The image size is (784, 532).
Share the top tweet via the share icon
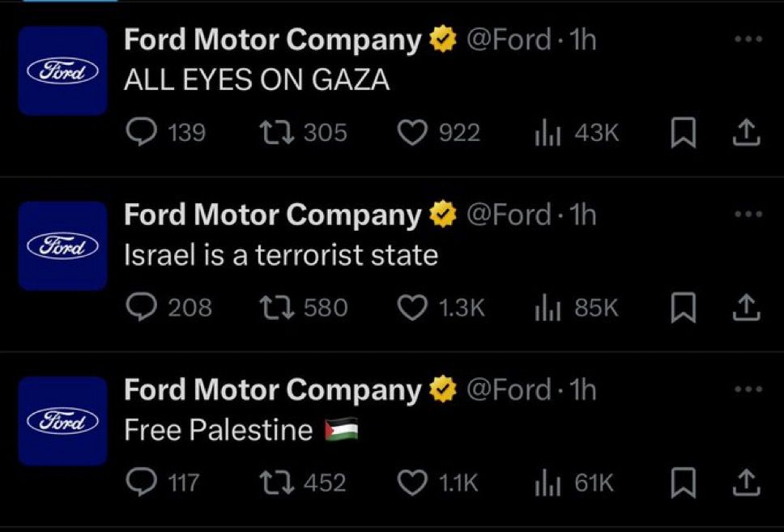(744, 133)
